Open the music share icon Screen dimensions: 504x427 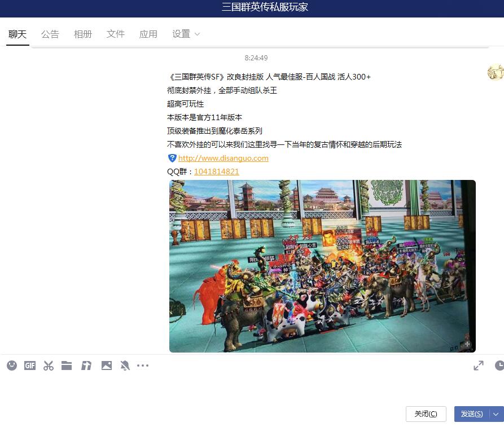coord(86,366)
